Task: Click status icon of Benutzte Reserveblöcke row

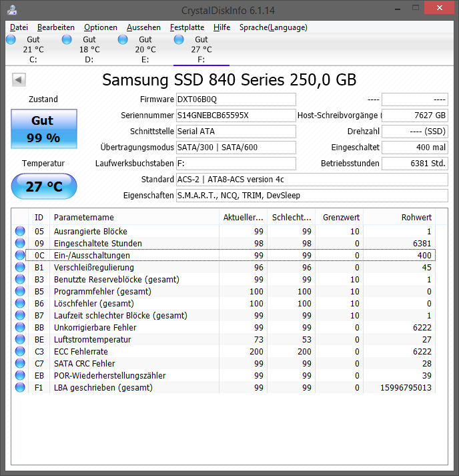Action: (x=20, y=279)
